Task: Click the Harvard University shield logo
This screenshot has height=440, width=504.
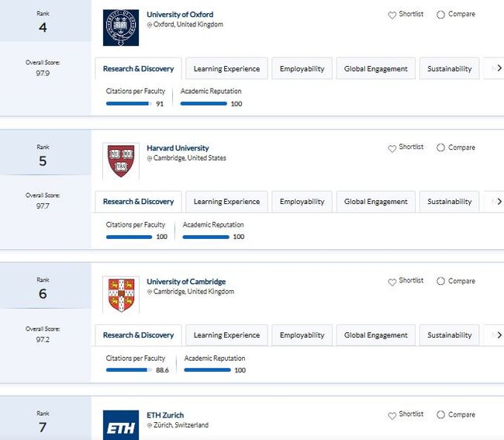Action: 120,161
